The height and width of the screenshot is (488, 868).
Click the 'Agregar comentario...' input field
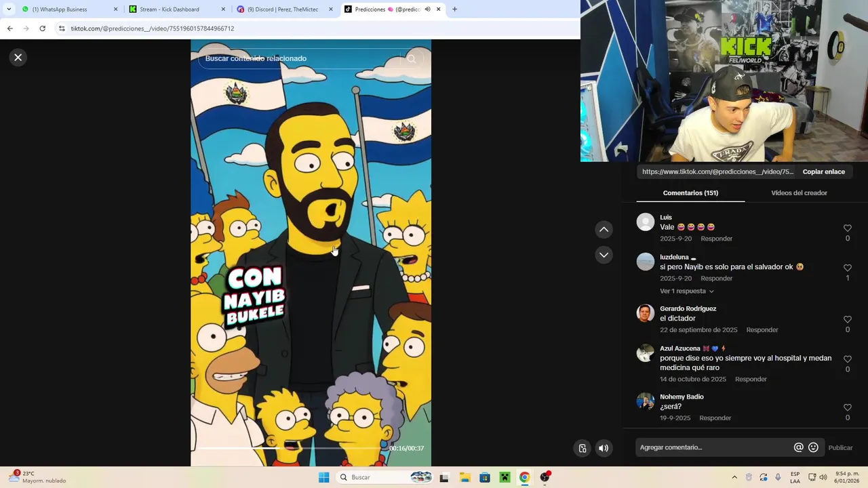click(x=715, y=447)
